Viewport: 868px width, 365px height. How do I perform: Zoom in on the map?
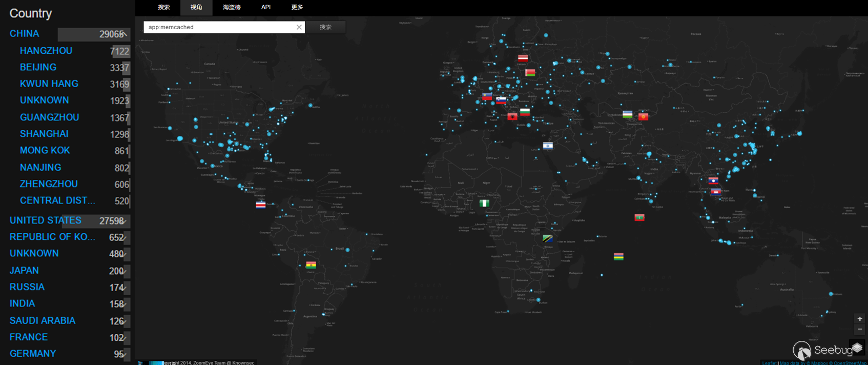(860, 319)
